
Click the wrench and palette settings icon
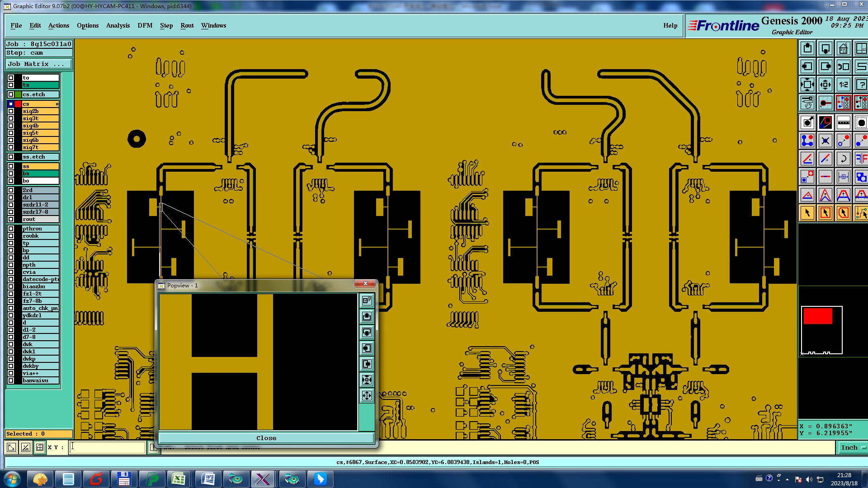tap(807, 103)
